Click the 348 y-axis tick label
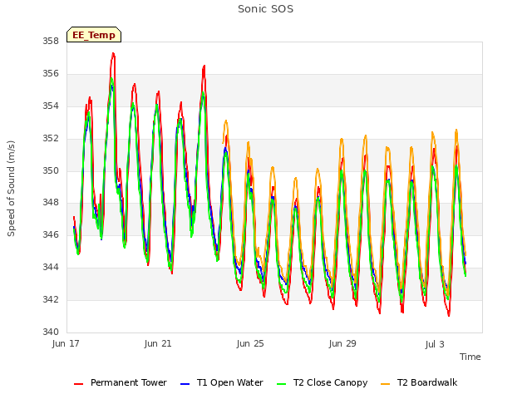Screen dimensions: 532x399 coord(51,203)
